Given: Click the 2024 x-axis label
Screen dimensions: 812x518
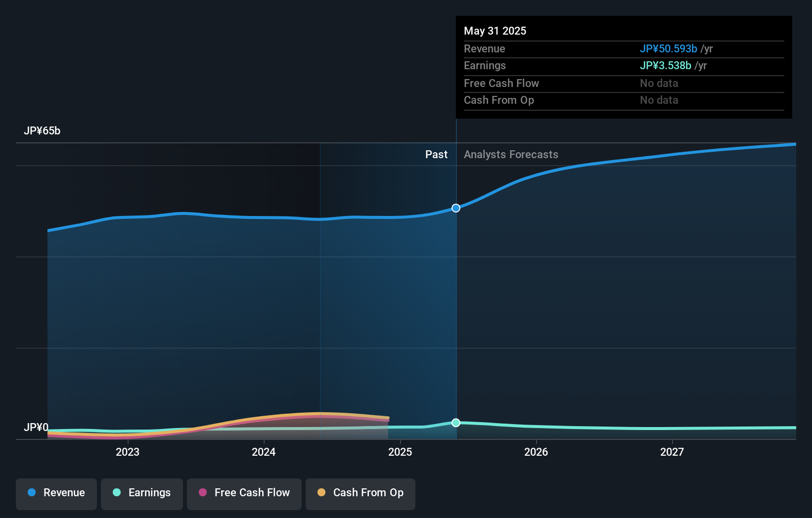Looking at the screenshot, I should [x=264, y=452].
